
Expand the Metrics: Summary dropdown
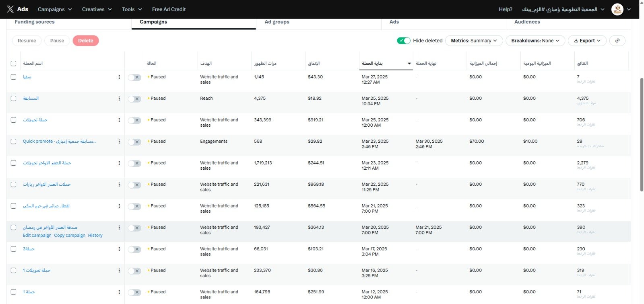474,41
